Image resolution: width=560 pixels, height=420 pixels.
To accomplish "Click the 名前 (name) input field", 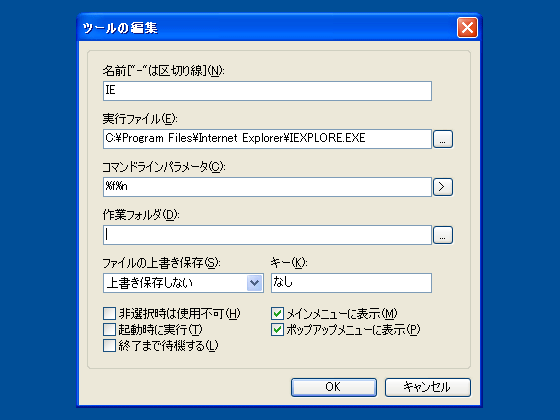I will coord(267,91).
